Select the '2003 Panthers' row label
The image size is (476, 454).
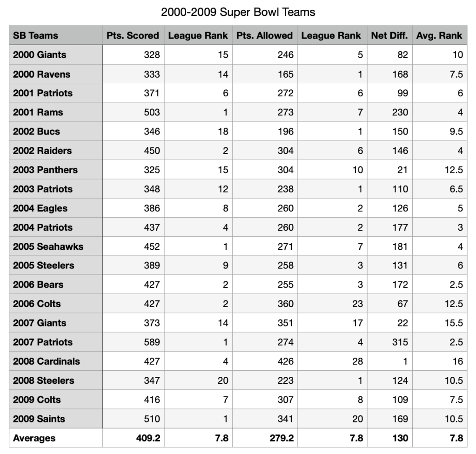[45, 170]
